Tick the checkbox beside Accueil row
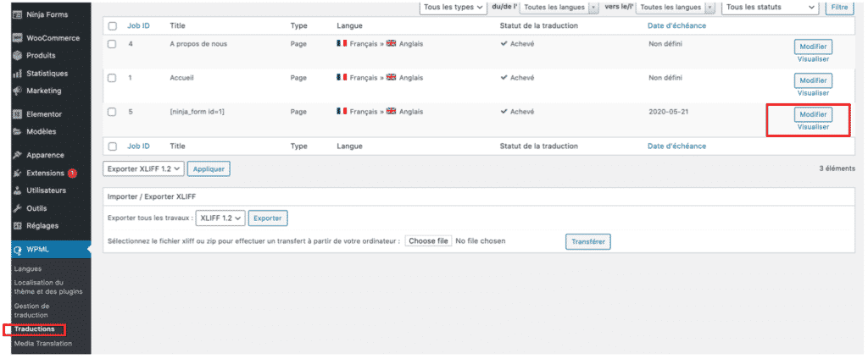 pyautogui.click(x=112, y=78)
